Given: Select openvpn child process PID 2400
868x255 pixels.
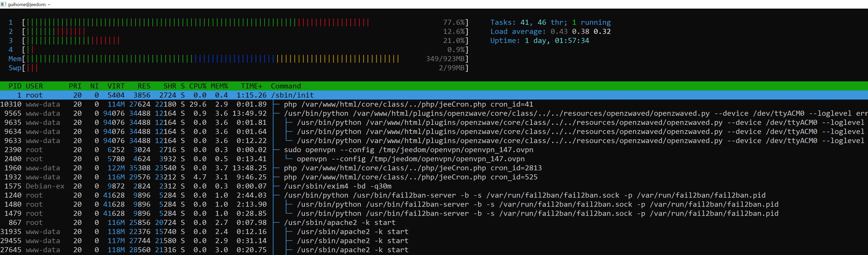Looking at the screenshot, I should (x=434, y=159).
